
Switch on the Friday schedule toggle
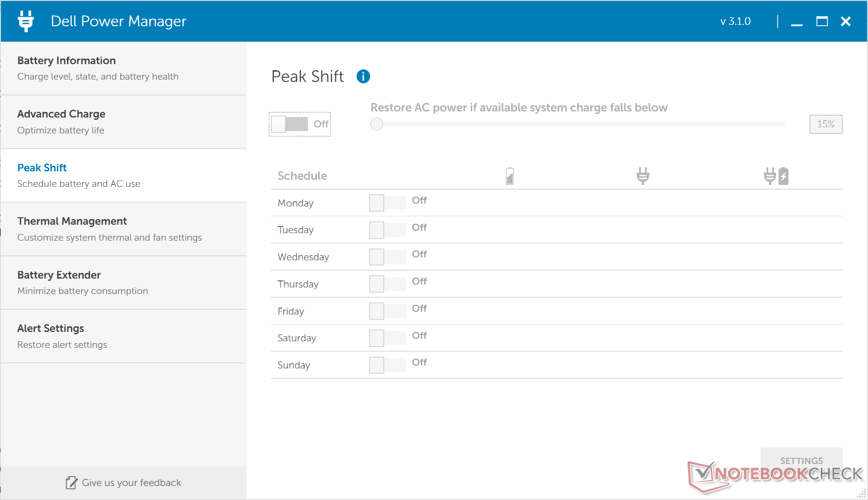click(x=387, y=311)
